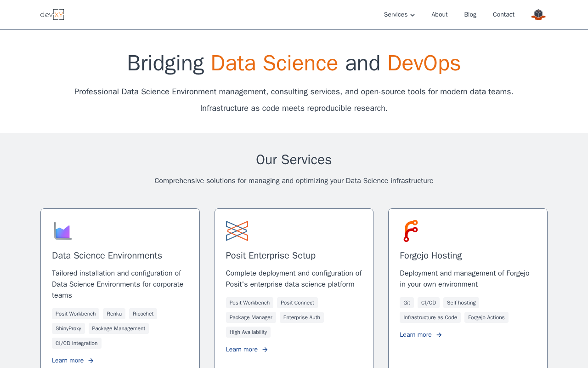Image resolution: width=588 pixels, height=368 pixels.
Task: Go to the Blog page
Action: click(x=470, y=15)
